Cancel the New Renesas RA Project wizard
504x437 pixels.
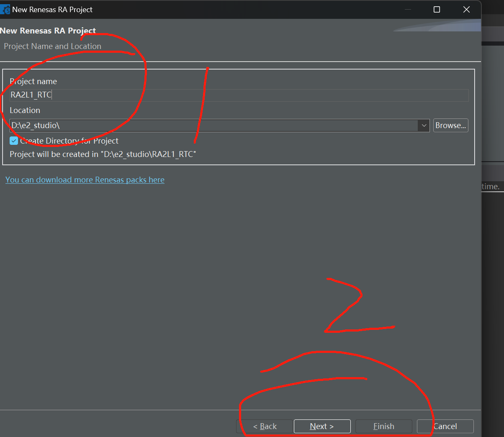coord(445,426)
